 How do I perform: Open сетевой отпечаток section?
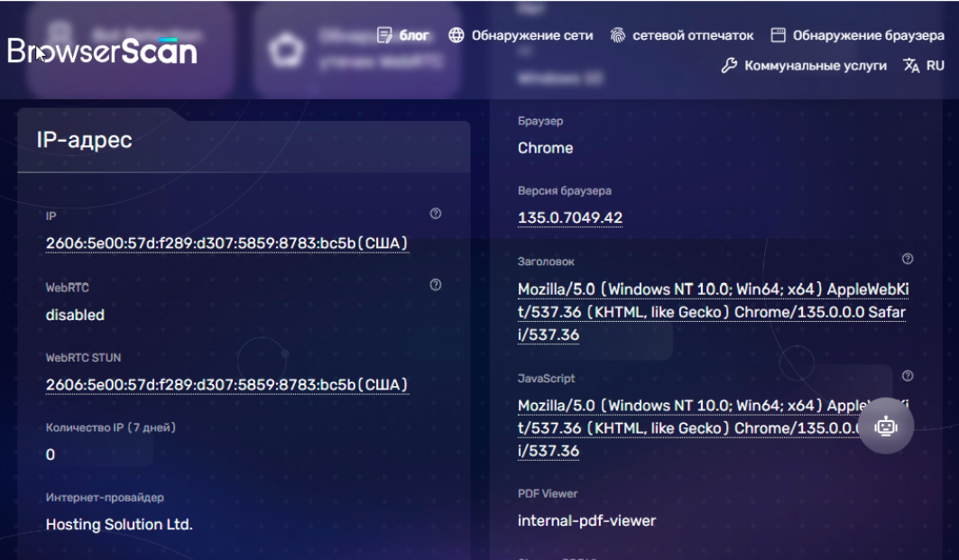click(x=692, y=35)
